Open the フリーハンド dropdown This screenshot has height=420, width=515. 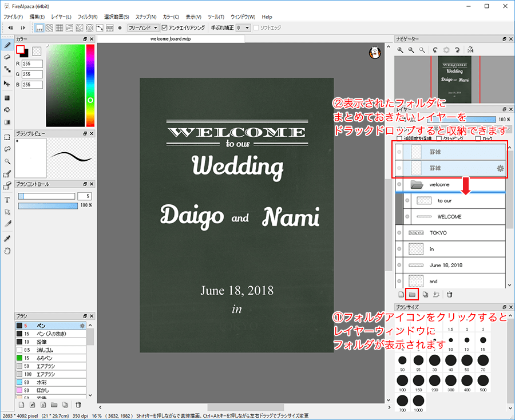click(x=143, y=27)
